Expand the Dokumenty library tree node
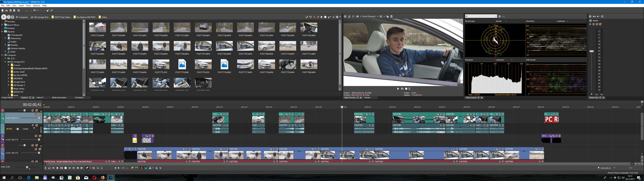The height and width of the screenshot is (181, 644). pyautogui.click(x=5, y=38)
